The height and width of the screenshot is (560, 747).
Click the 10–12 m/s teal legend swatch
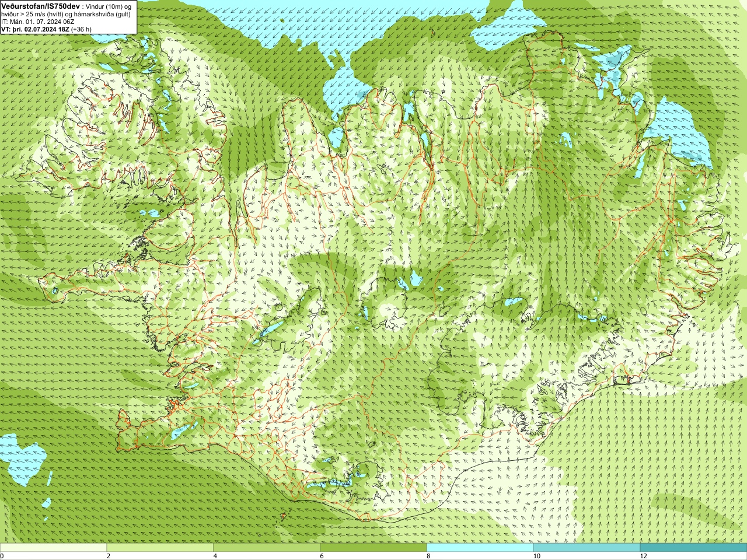click(x=587, y=548)
